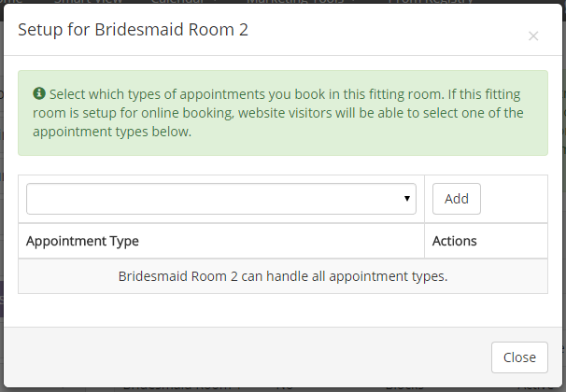Open the appointment type dropdown arrow
Image resolution: width=566 pixels, height=392 pixels.
pos(407,199)
